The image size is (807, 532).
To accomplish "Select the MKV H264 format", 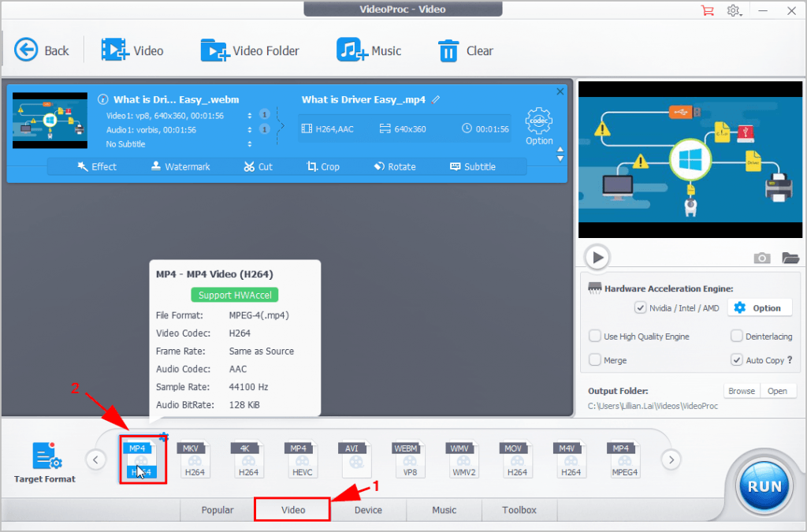I will (194, 459).
